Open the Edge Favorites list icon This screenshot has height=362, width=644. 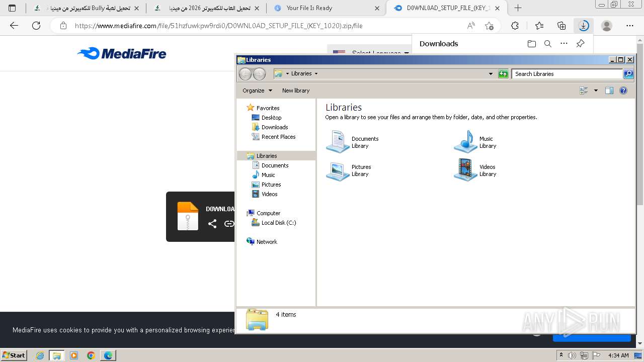[539, 26]
